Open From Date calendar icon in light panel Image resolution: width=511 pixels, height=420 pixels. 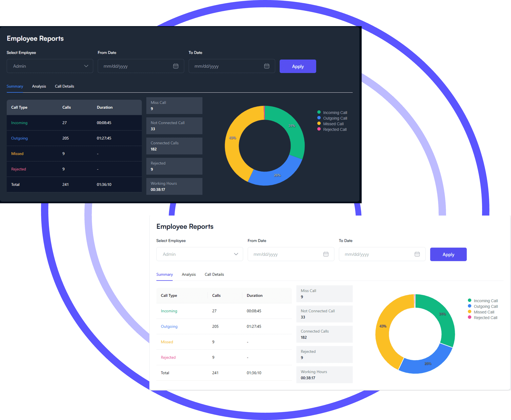[326, 254]
